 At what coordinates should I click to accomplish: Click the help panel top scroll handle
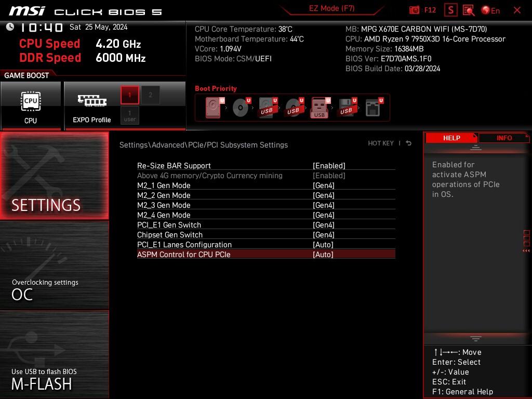pos(476,148)
